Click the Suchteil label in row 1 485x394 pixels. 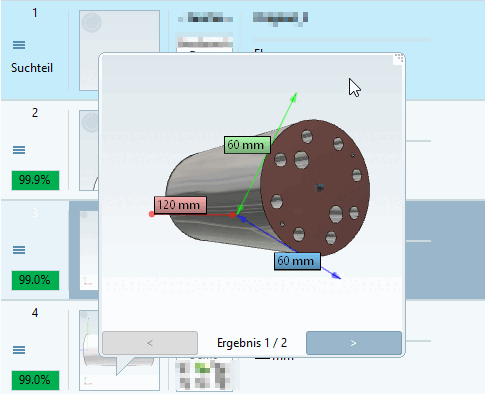(x=32, y=68)
